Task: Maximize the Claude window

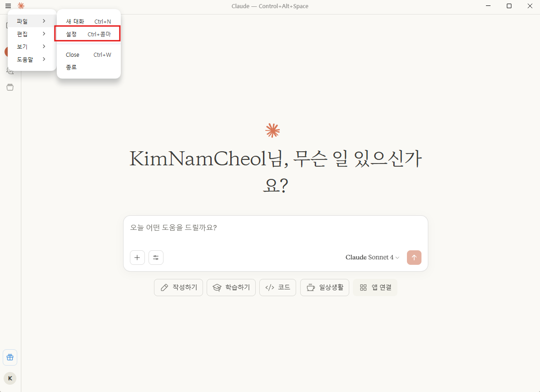Action: point(509,6)
